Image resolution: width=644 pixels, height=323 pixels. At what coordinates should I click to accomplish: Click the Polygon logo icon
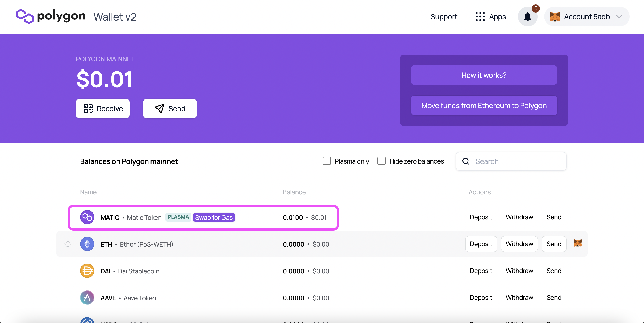[25, 17]
